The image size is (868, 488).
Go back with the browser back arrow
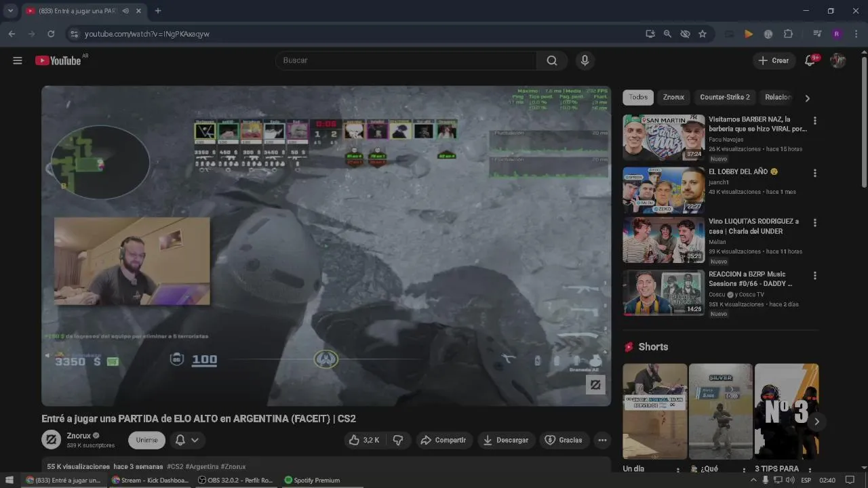[12, 34]
